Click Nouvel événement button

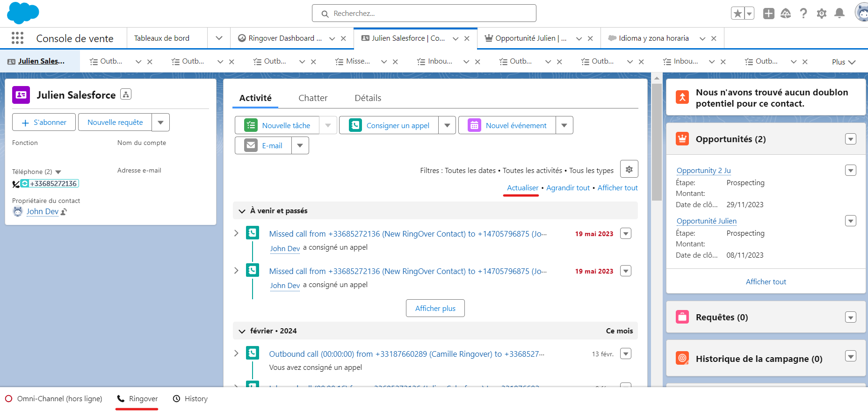507,125
